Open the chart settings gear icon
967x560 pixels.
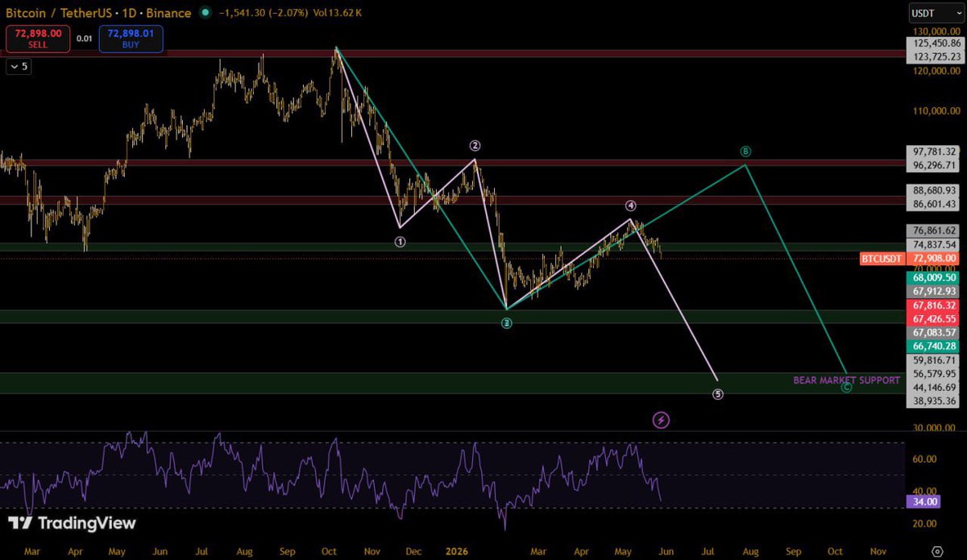[936, 551]
